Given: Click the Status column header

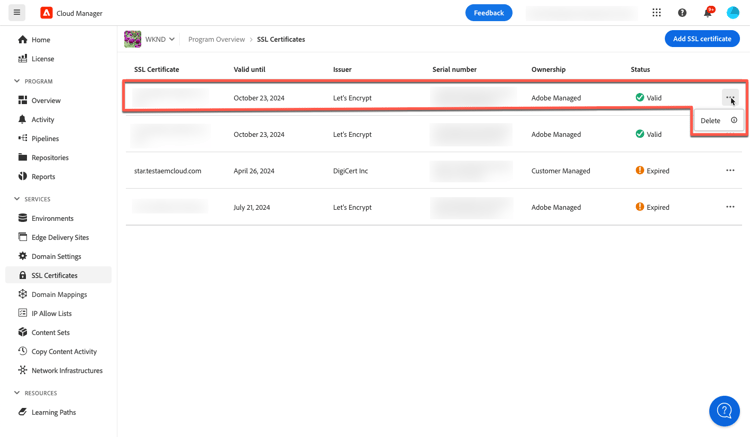Looking at the screenshot, I should [x=640, y=69].
